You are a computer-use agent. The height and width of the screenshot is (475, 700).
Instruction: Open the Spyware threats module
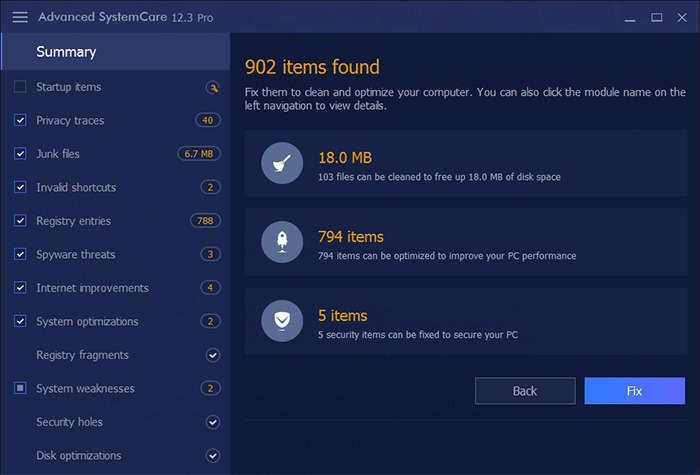(76, 254)
